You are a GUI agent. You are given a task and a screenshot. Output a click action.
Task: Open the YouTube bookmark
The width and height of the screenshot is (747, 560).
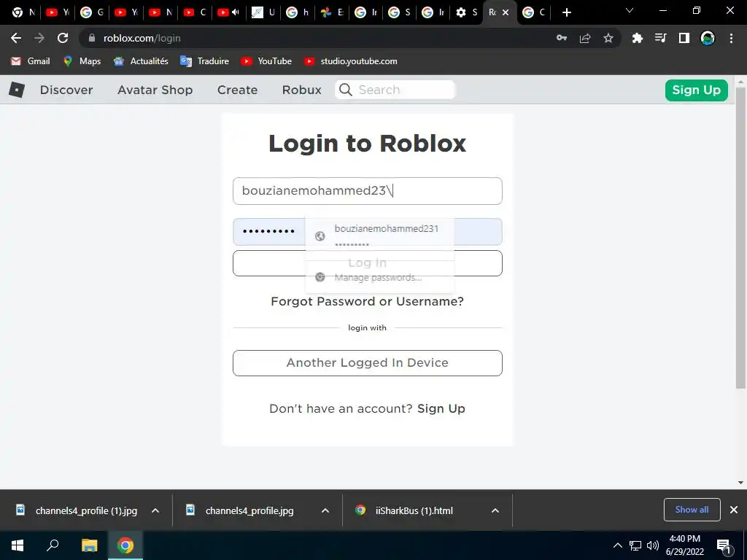pyautogui.click(x=266, y=61)
